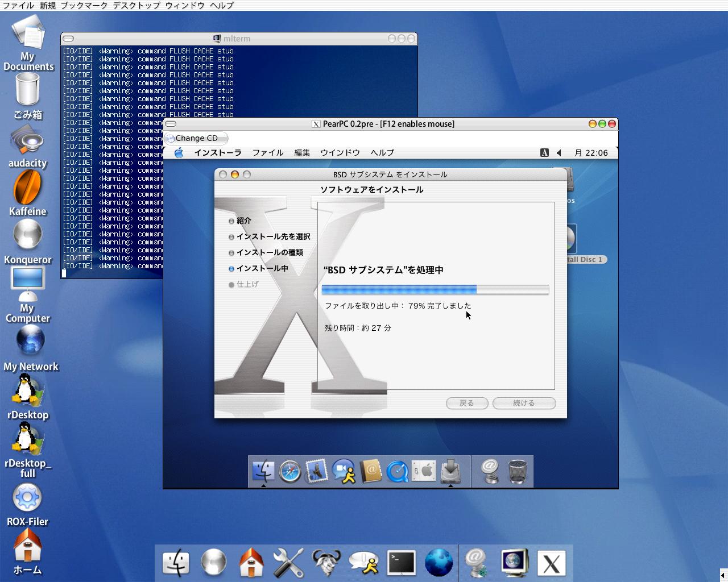Click Install Disc 1 CD icon on Mac desktop

572,239
